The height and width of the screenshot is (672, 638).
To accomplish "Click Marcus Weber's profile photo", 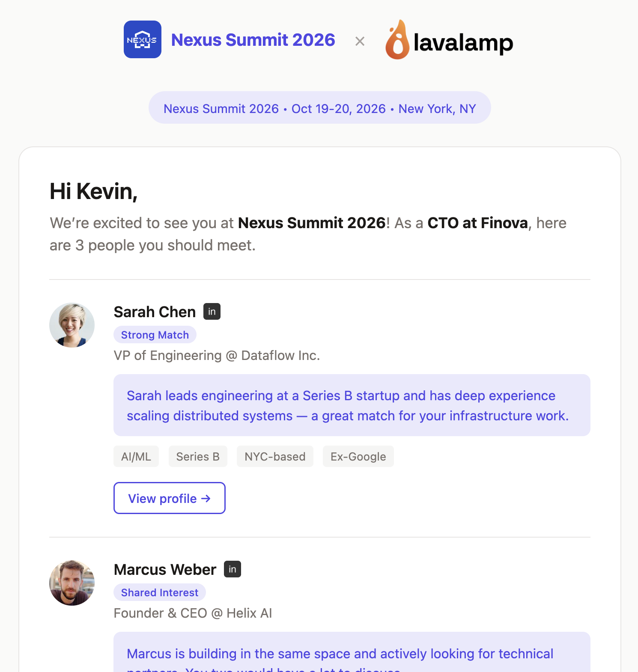I will point(72,583).
